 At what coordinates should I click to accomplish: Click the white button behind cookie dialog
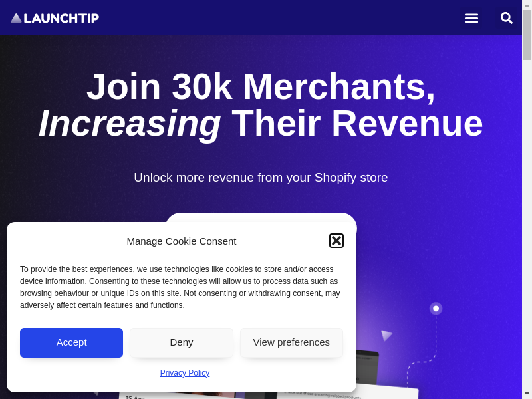point(261,217)
